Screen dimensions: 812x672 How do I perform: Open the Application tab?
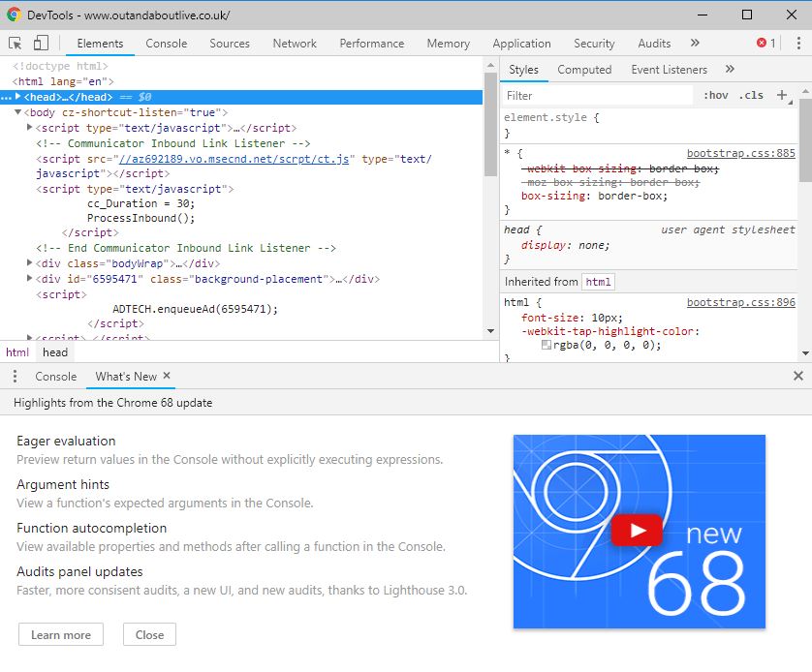coord(521,44)
